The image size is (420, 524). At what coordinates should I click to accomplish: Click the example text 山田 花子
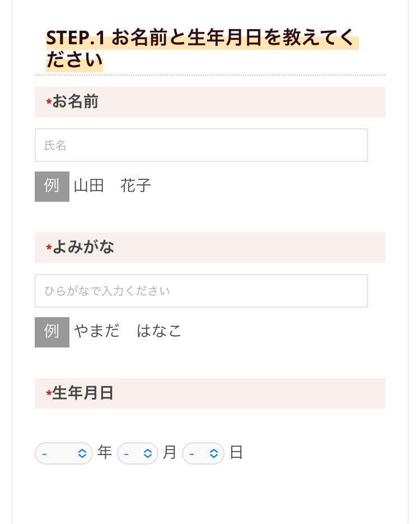(113, 186)
